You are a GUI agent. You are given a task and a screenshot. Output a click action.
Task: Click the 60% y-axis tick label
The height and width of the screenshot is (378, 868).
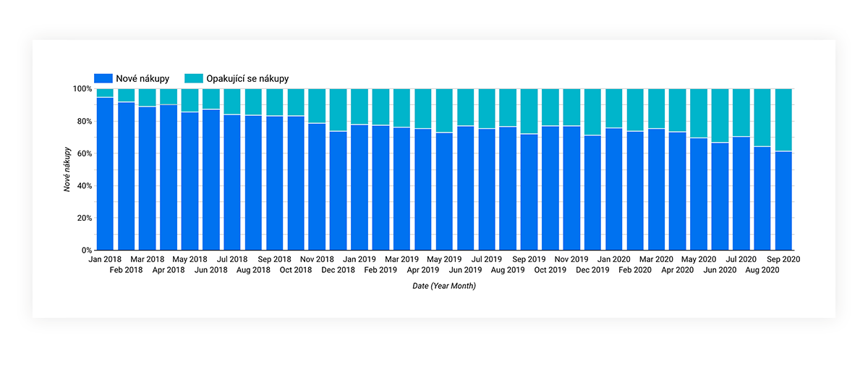point(84,154)
